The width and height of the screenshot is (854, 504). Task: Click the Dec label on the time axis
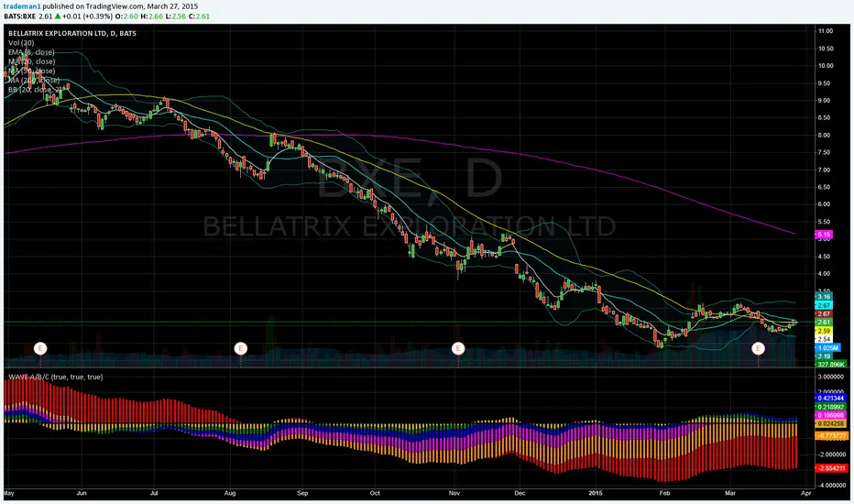click(x=520, y=493)
